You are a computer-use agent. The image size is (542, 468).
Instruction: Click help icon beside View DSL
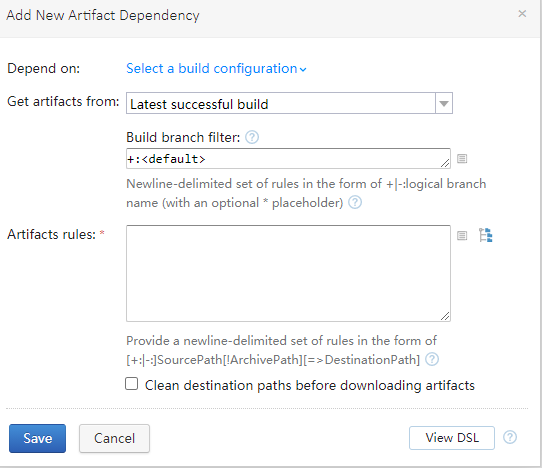pos(510,437)
